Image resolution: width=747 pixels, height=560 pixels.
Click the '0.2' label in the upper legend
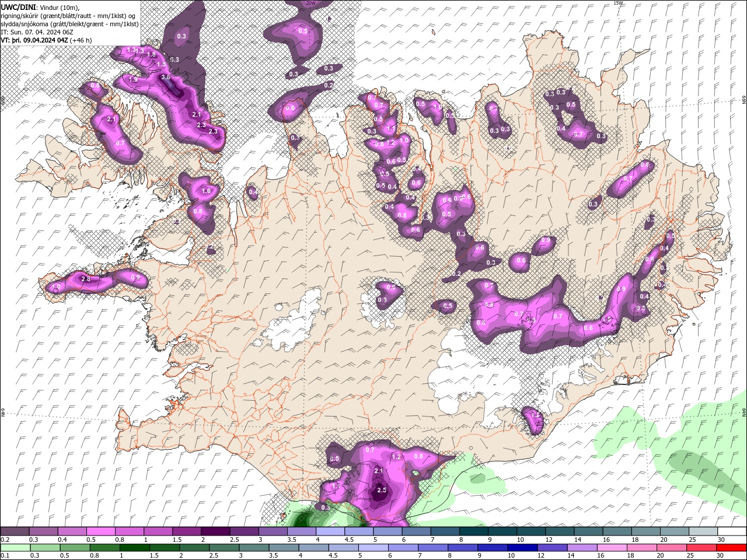pyautogui.click(x=5, y=540)
